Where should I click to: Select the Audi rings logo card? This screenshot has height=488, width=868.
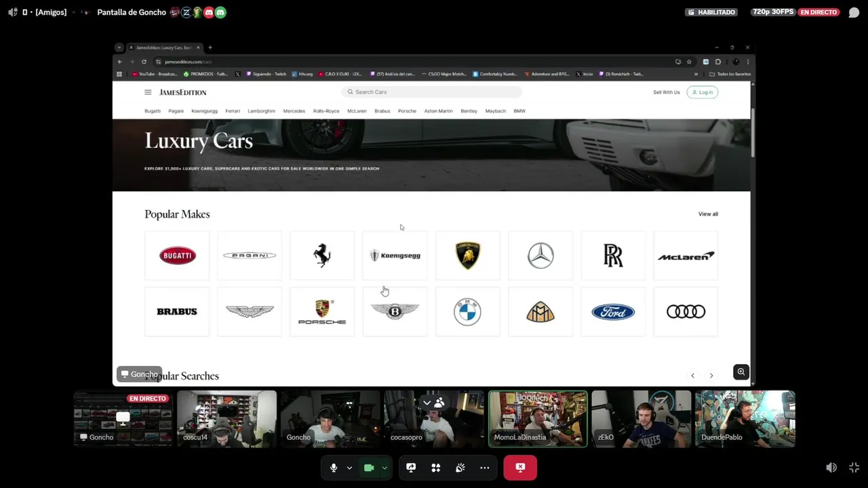coord(686,312)
